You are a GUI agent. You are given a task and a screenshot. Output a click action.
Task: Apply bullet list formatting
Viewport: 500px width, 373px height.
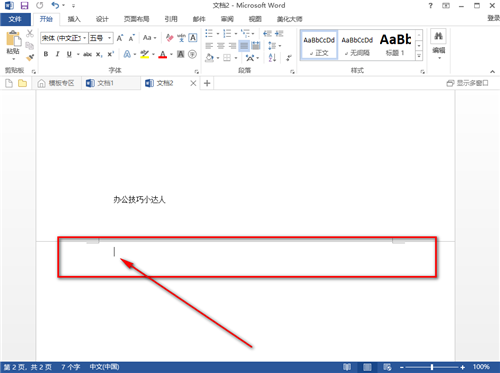(x=209, y=33)
